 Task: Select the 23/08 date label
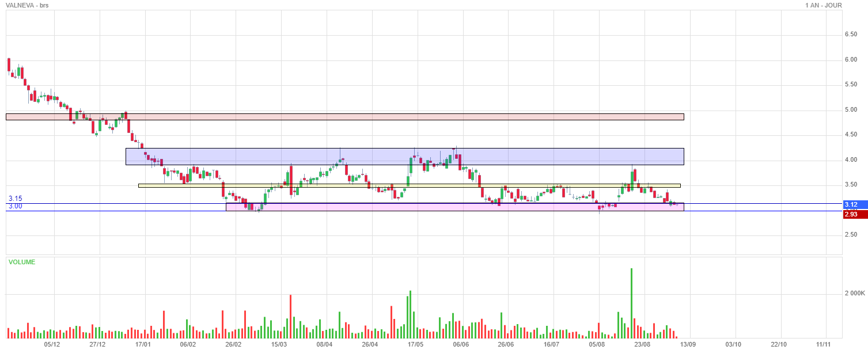pos(643,344)
